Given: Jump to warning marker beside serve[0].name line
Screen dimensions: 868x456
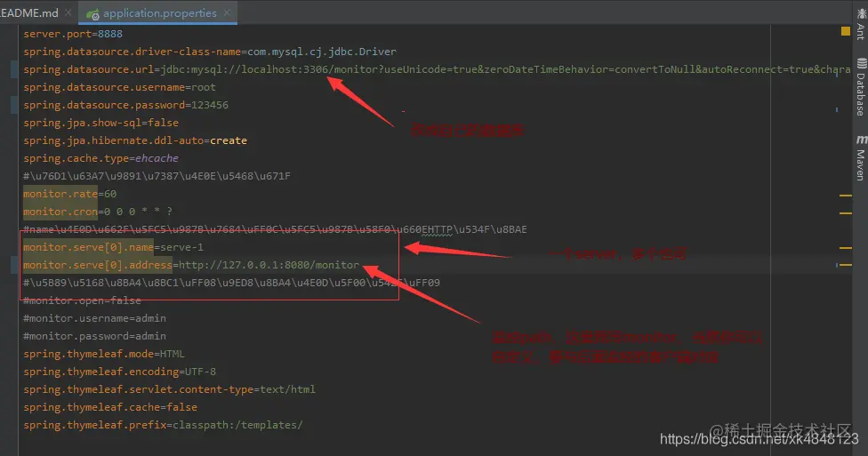Looking at the screenshot, I should [x=845, y=248].
